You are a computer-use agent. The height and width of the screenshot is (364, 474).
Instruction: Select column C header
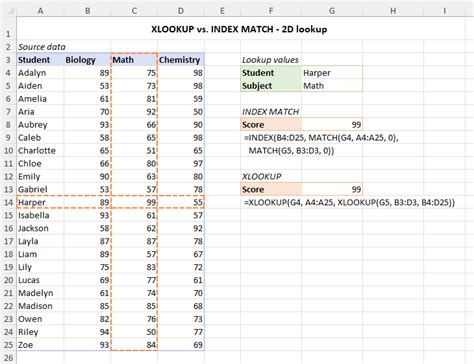pos(134,11)
